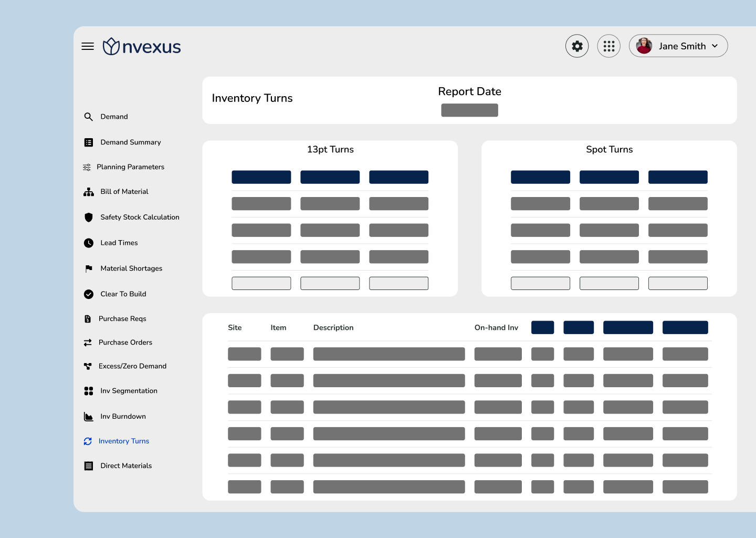Open Planning Parameters in sidebar
Image resolution: width=756 pixels, height=538 pixels.
pyautogui.click(x=130, y=167)
